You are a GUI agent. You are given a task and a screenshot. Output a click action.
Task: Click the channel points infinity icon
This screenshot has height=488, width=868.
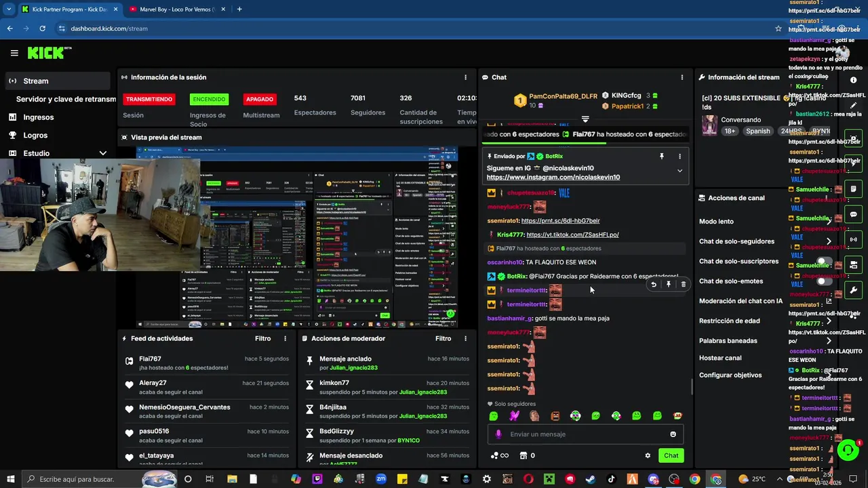tap(500, 455)
